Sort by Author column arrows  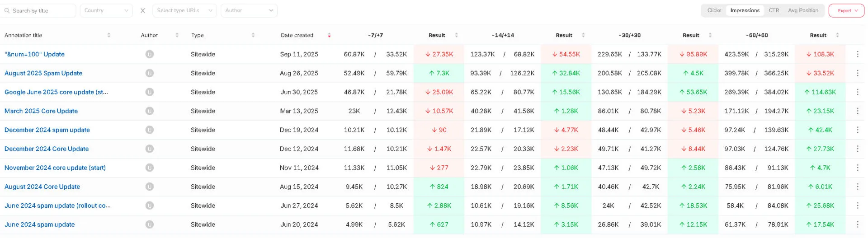177,35
